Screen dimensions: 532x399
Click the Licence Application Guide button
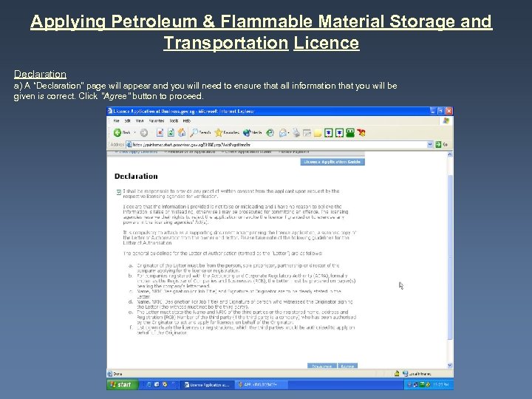pyautogui.click(x=332, y=162)
